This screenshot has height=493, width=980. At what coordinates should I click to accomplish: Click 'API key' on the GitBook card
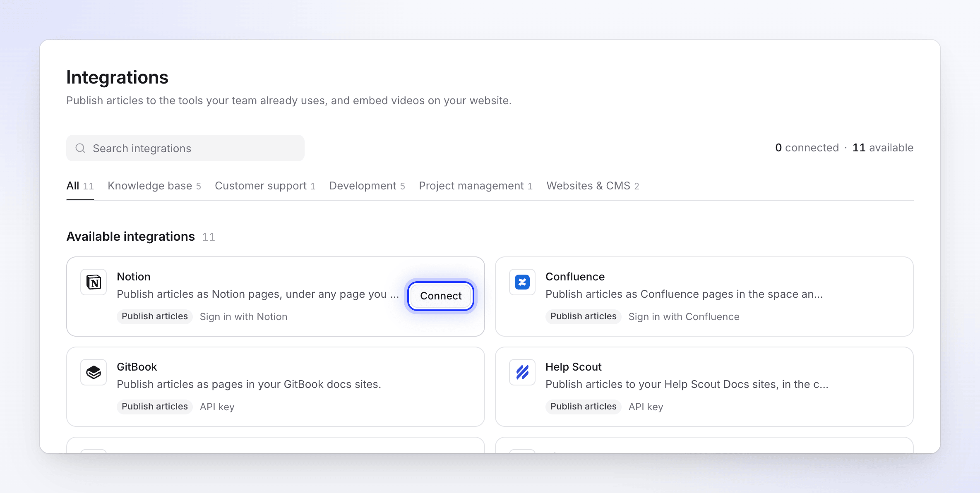coord(217,407)
